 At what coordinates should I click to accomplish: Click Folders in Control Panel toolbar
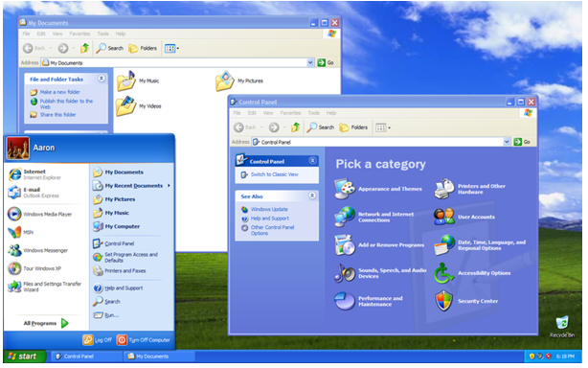[x=353, y=127]
